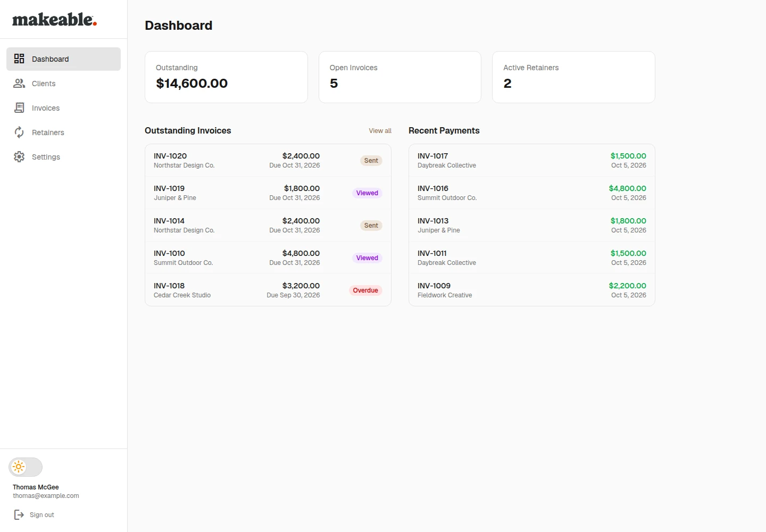Click the Recent Payments heading
The height and width of the screenshot is (532, 766).
(x=444, y=131)
